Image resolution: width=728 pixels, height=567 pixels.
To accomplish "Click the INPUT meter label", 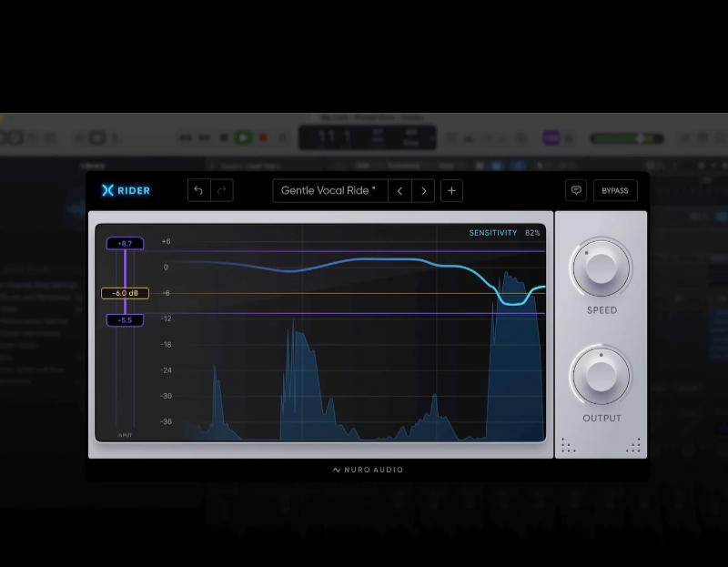I will click(x=125, y=435).
